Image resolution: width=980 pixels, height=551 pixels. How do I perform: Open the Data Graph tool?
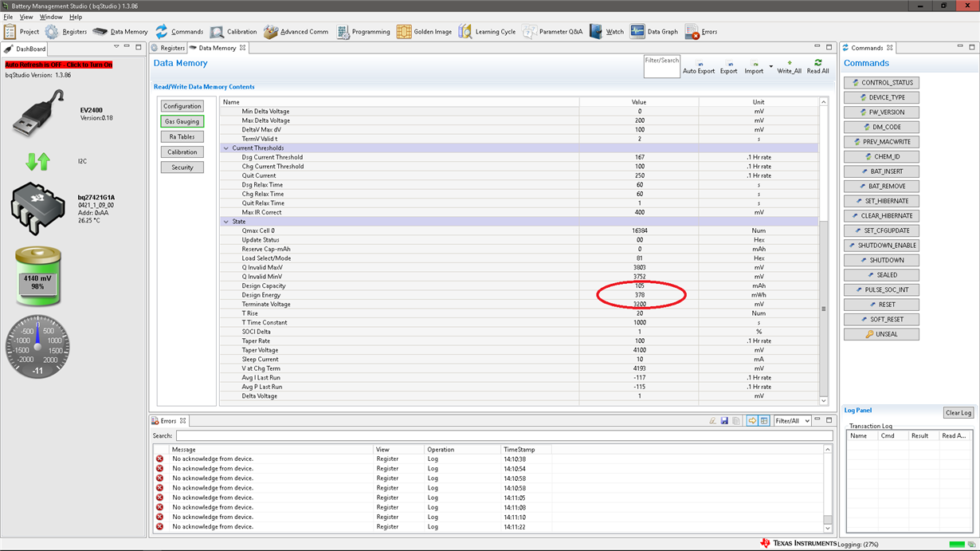(654, 32)
